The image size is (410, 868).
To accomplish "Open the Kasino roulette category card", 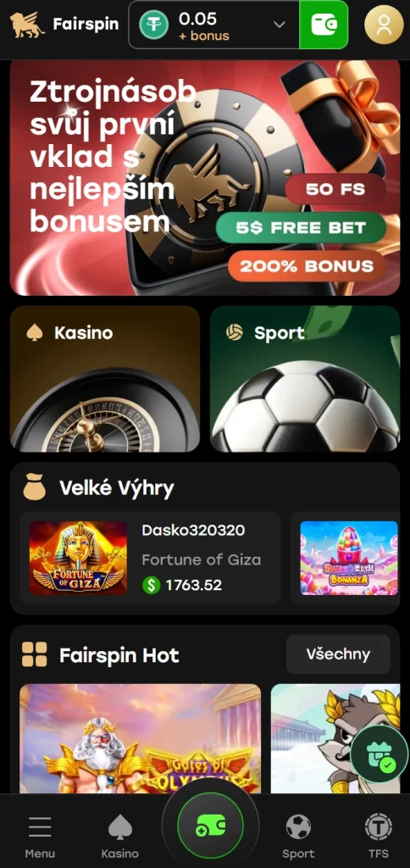I will click(105, 379).
